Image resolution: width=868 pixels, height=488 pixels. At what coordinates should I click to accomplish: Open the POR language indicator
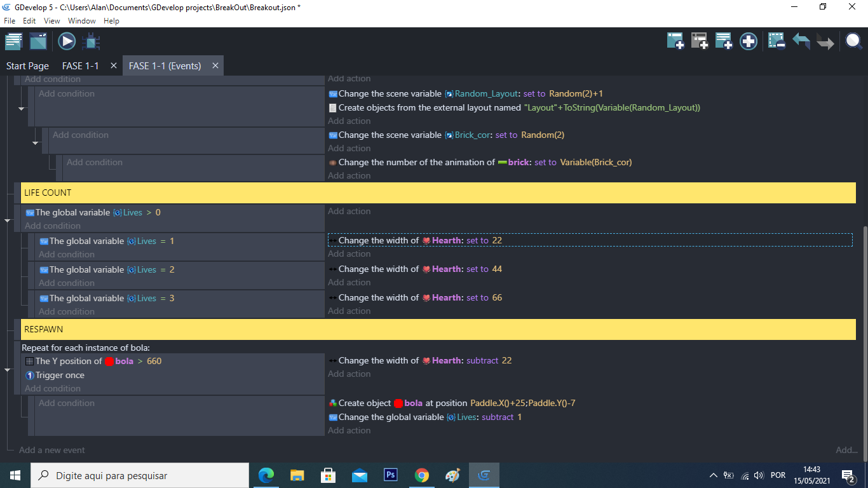[x=778, y=475]
